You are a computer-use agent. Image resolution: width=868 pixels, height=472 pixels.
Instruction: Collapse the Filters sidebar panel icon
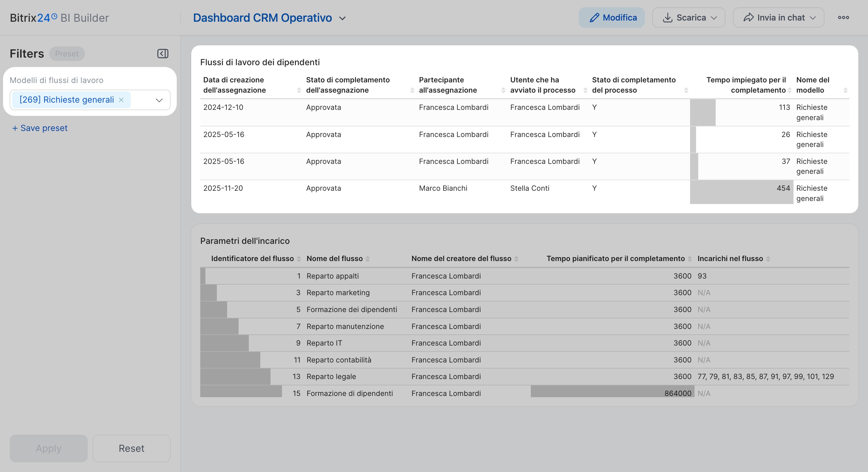[x=163, y=54]
